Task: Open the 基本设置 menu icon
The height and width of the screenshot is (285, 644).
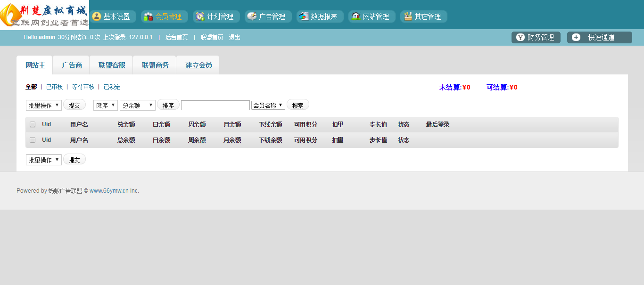Action: point(97,16)
